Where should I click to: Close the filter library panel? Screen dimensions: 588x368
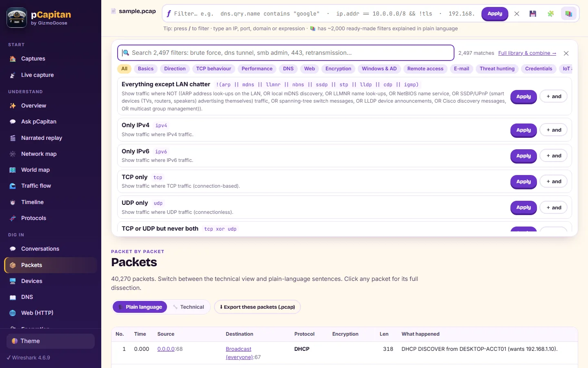pyautogui.click(x=566, y=53)
